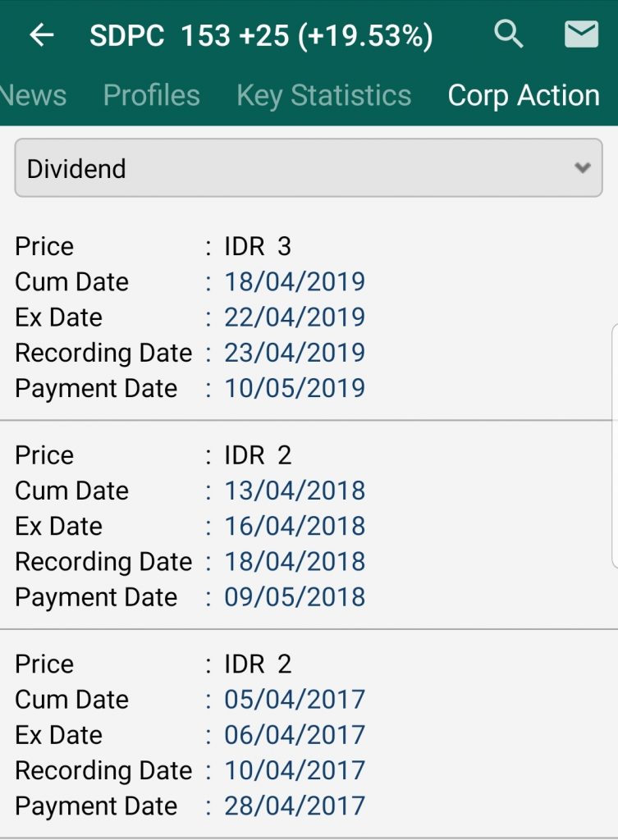Tap the IDR 3 dividend price
The width and height of the screenshot is (618, 840).
click(x=258, y=246)
